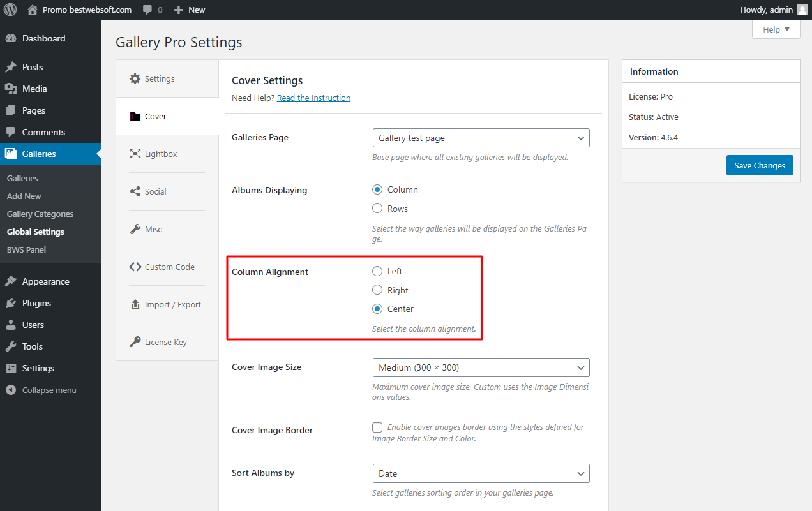Click the Collapse menu arrow icon
Image resolution: width=812 pixels, height=511 pixels.
pyautogui.click(x=11, y=390)
